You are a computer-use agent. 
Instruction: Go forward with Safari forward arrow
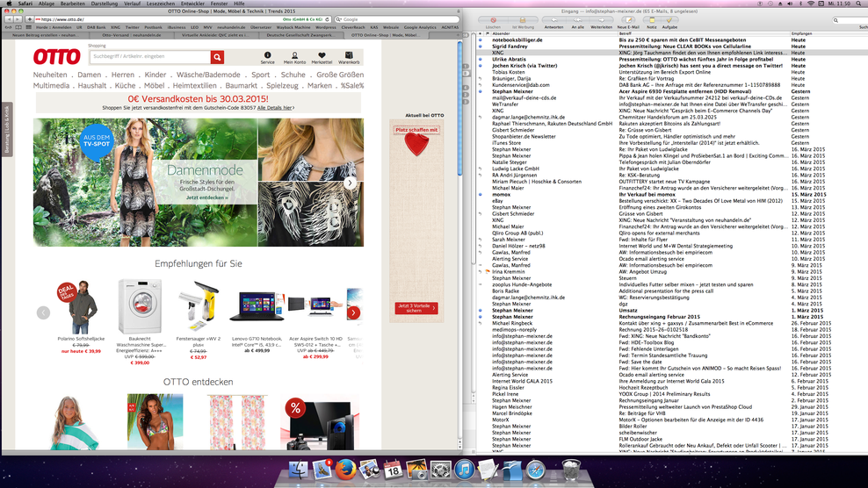pos(18,19)
